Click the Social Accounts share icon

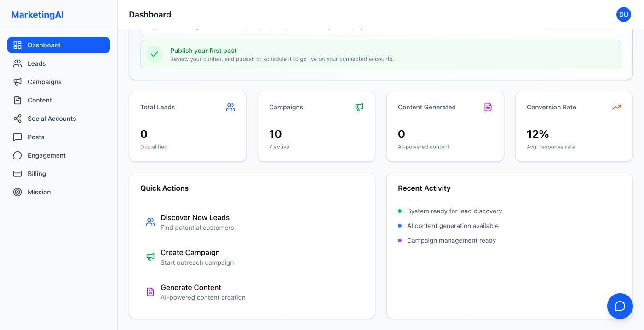pos(17,119)
